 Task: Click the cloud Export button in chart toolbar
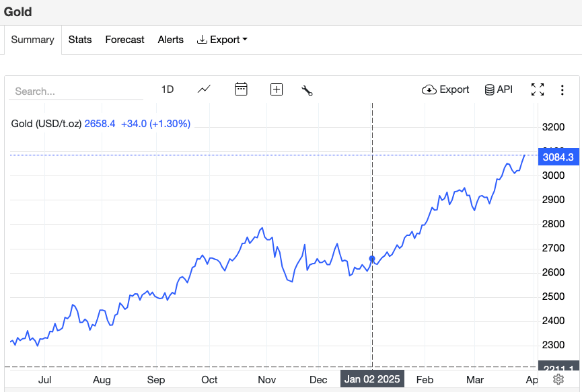point(445,89)
